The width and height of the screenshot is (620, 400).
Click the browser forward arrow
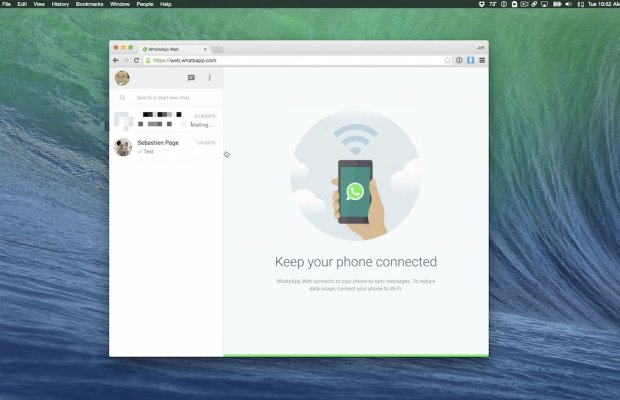[126, 60]
